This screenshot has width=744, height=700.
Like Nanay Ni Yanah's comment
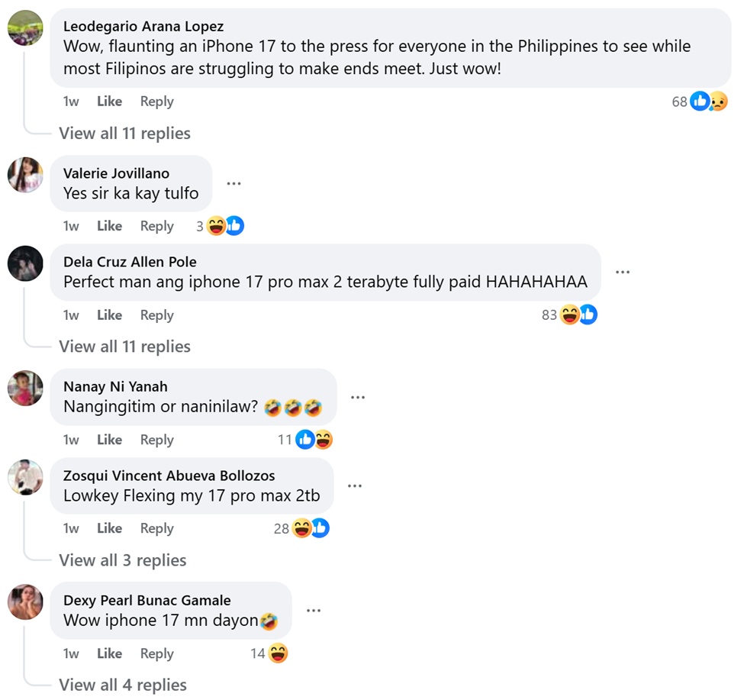110,440
